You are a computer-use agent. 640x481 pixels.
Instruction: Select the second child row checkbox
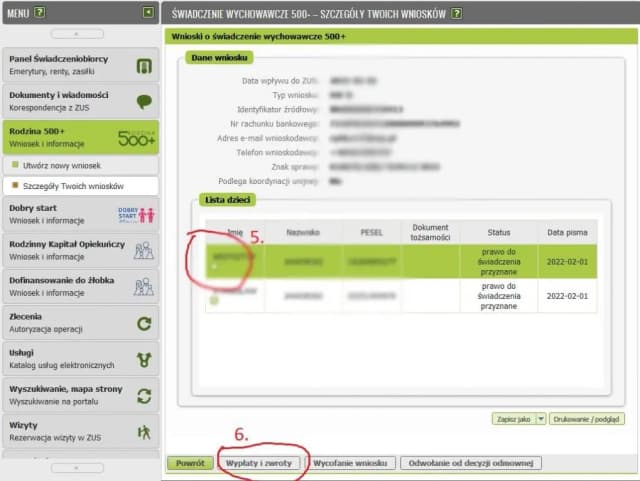point(214,301)
